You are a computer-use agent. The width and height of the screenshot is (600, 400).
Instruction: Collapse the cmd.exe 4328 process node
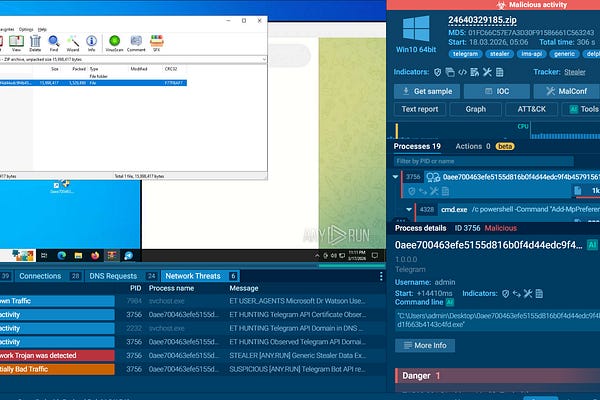point(409,209)
